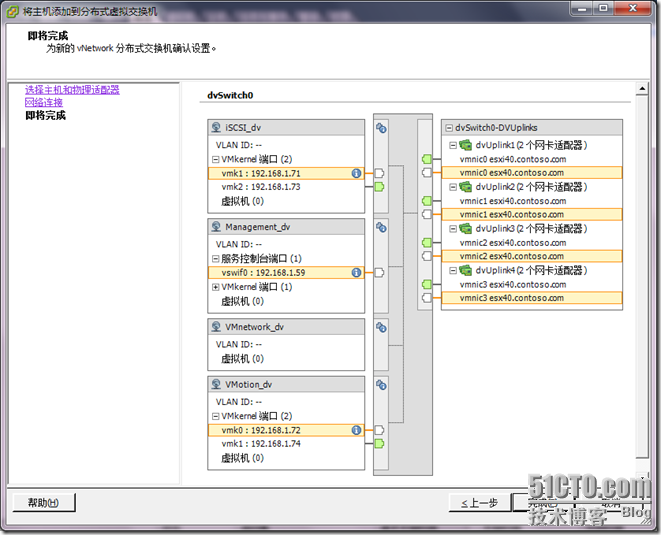Click the dvUplink3 network adapter icon
This screenshot has height=535, width=661.
pyautogui.click(x=466, y=229)
